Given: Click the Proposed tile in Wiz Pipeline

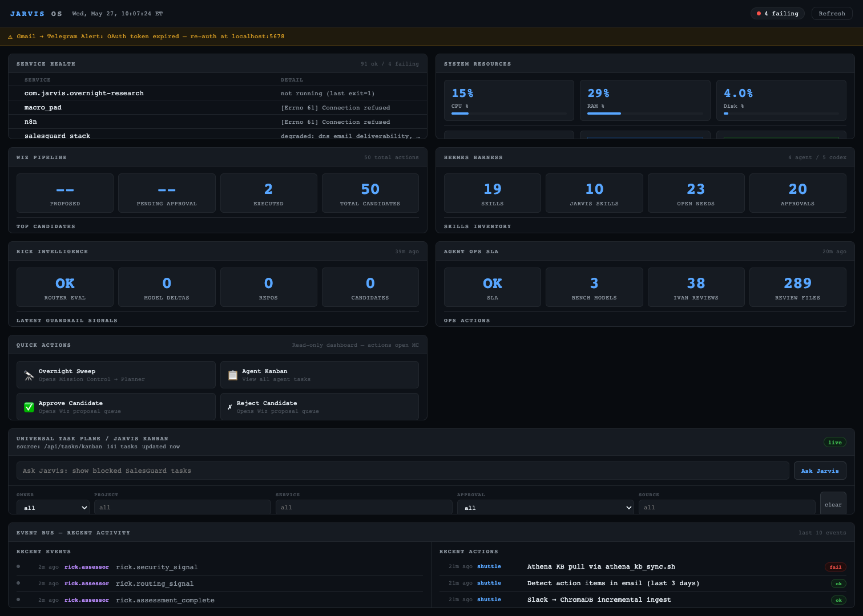Looking at the screenshot, I should coord(65,193).
